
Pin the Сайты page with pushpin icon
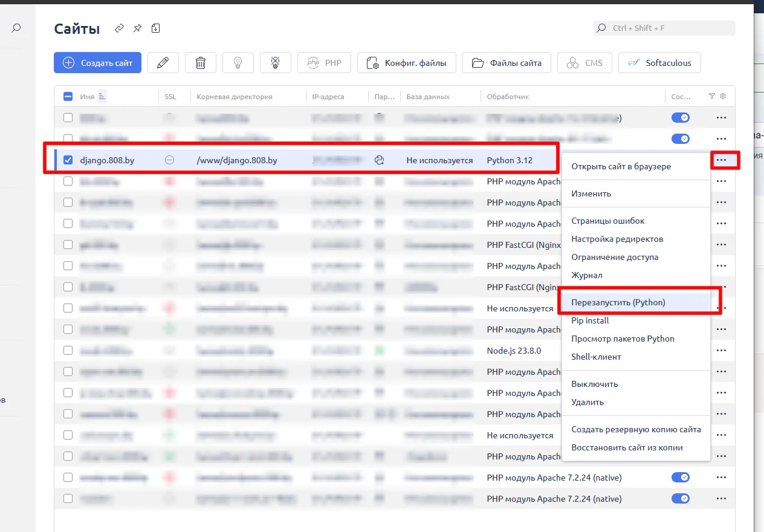pyautogui.click(x=138, y=28)
